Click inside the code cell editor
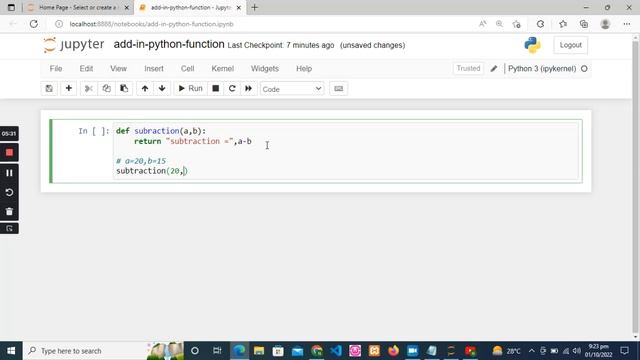Image resolution: width=640 pixels, height=360 pixels. (346, 151)
